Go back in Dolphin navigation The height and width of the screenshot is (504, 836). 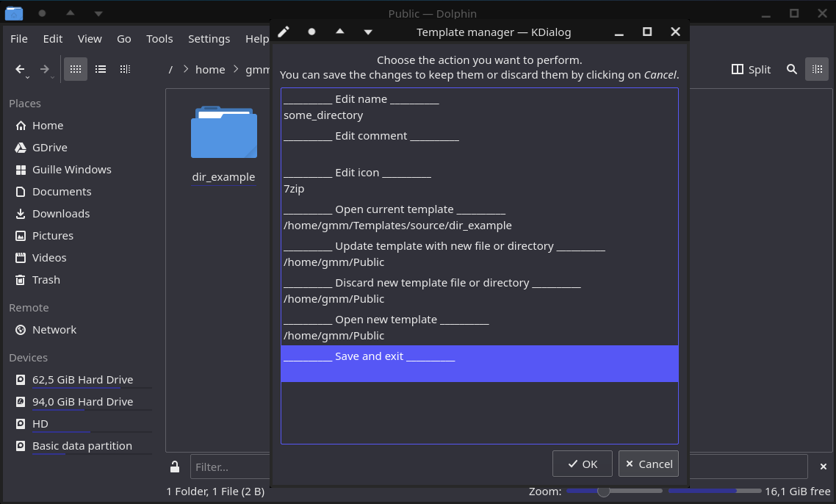click(20, 69)
